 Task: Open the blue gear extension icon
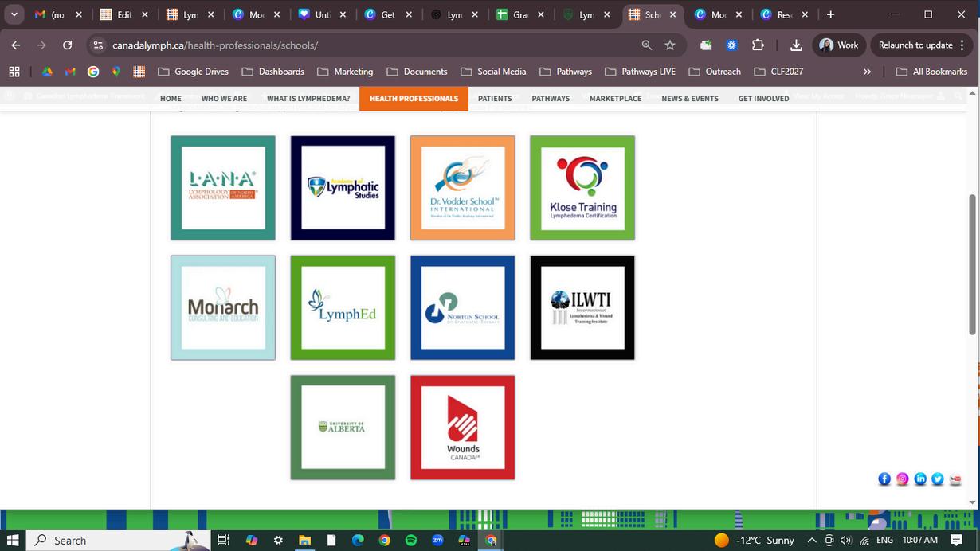(x=731, y=45)
